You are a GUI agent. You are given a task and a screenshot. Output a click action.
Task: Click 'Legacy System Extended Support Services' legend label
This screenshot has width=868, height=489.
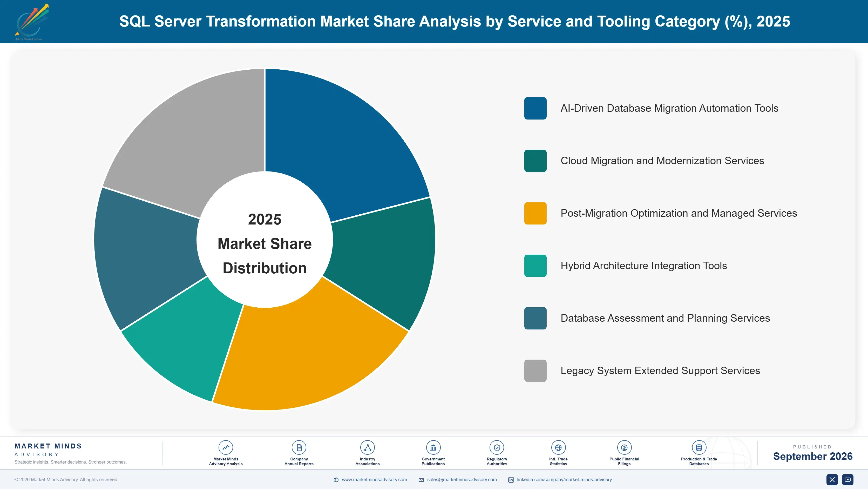pyautogui.click(x=660, y=371)
